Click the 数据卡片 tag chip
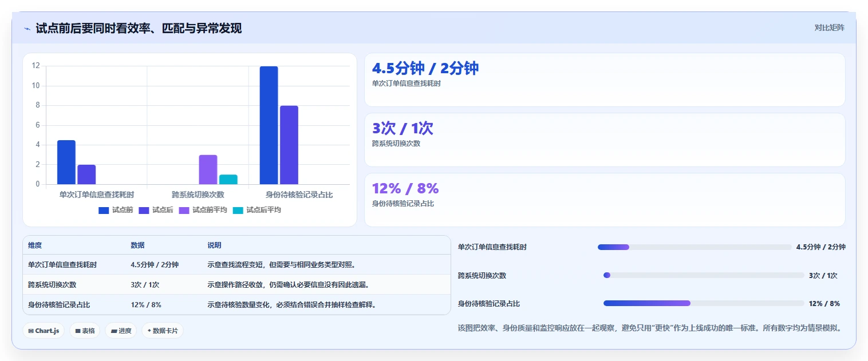The width and height of the screenshot is (868, 361). coord(163,330)
